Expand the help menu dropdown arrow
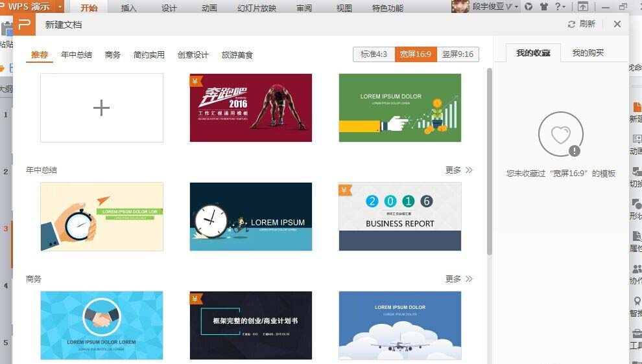 pyautogui.click(x=564, y=7)
